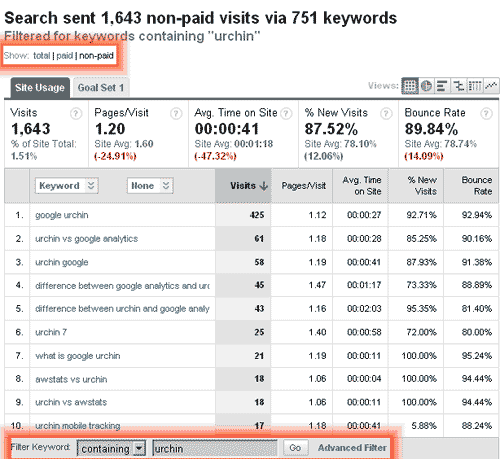Open keyword 'urchin vs google analytics'
This screenshot has height=459, width=500.
coord(87,239)
